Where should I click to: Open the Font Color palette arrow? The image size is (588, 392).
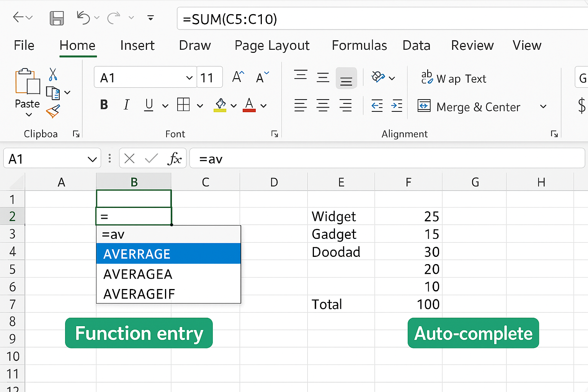point(263,106)
